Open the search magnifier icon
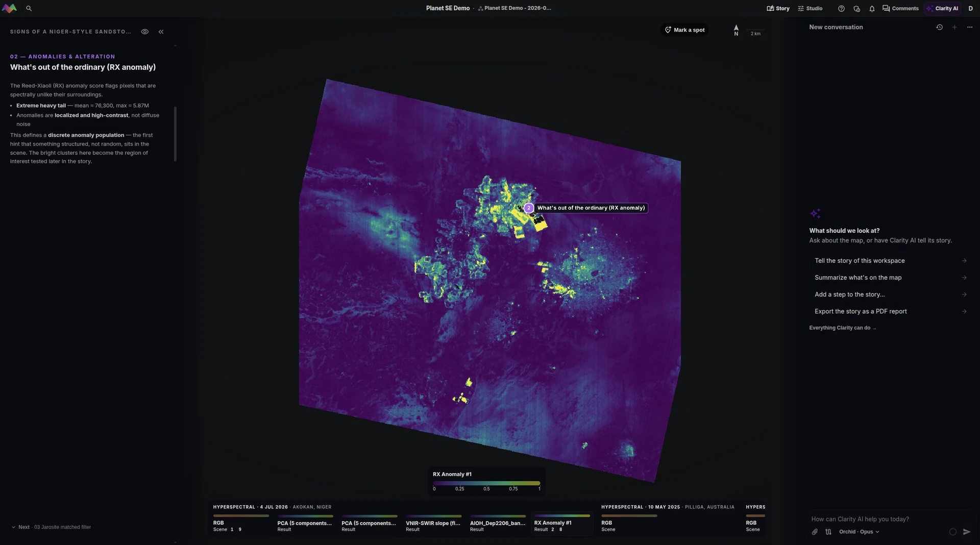This screenshot has width=980, height=545. [29, 8]
